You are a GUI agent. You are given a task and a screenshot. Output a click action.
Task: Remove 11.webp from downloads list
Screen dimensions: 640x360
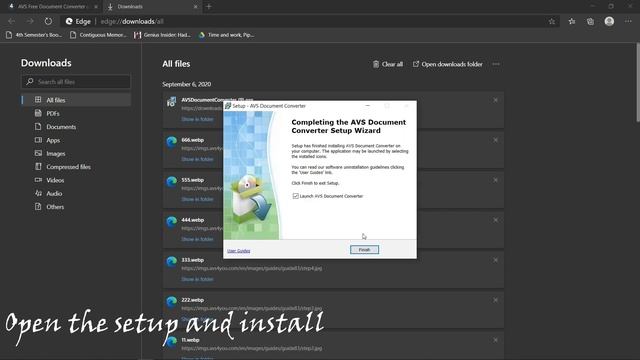pos(496,340)
